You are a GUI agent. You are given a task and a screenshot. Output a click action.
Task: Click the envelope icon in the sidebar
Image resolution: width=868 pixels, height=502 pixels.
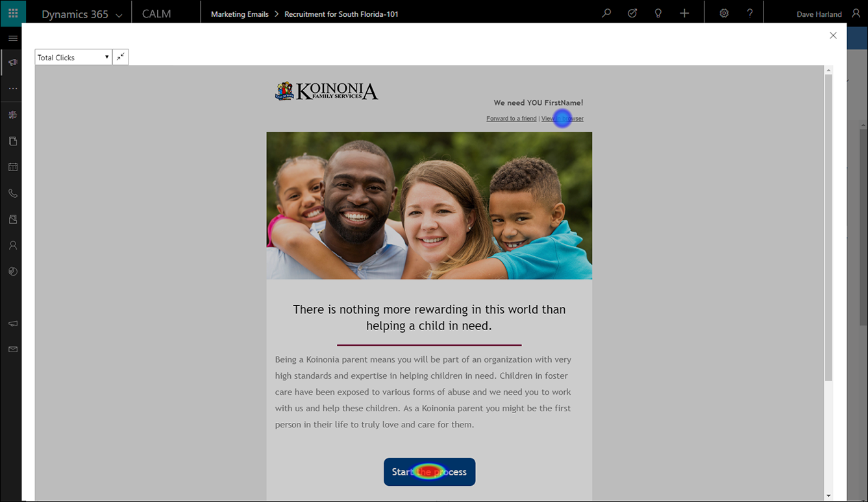[x=12, y=349]
